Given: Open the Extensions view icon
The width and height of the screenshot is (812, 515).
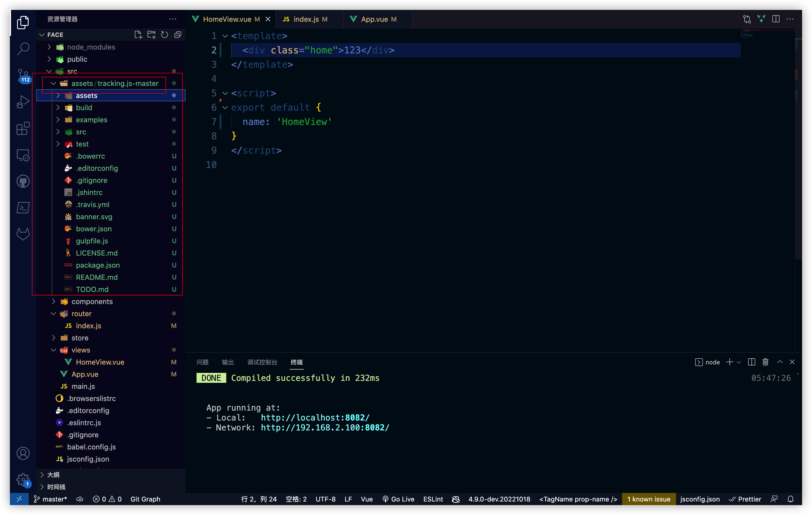Looking at the screenshot, I should pyautogui.click(x=23, y=129).
